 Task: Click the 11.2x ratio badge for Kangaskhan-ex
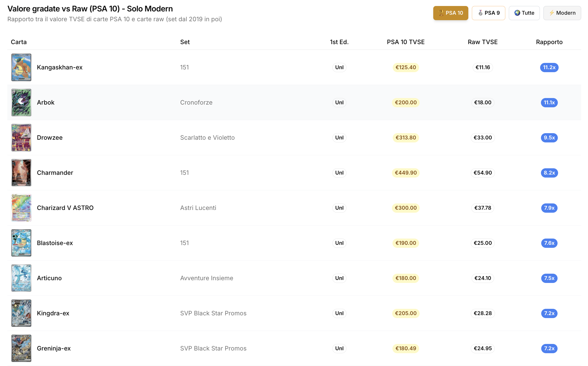[x=549, y=67]
